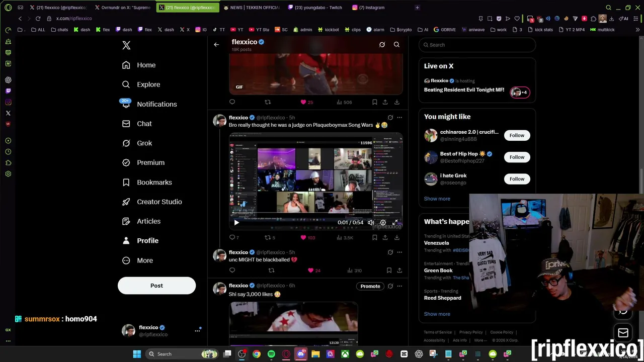Reply to the Song Wars post
The image size is (644, 362).
[234, 237]
